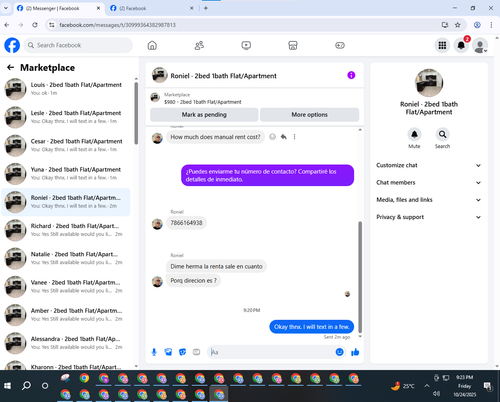Screen dimensions: 500x402
Task: Expand Customize chat section
Action: click(x=429, y=165)
